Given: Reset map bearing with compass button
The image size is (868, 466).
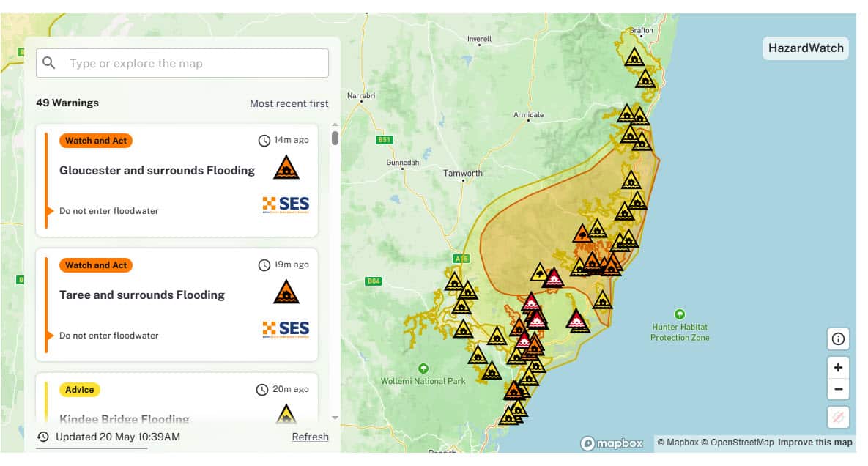Looking at the screenshot, I should pos(838,417).
